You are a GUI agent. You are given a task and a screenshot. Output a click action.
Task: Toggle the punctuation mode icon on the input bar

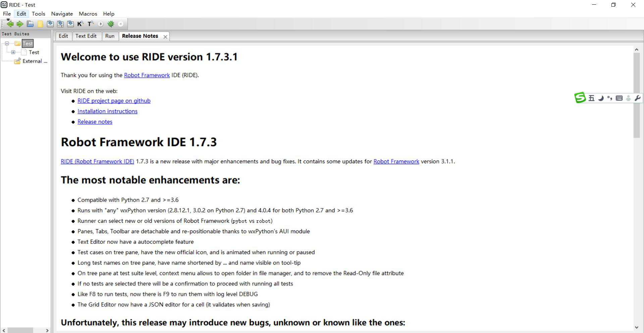610,98
